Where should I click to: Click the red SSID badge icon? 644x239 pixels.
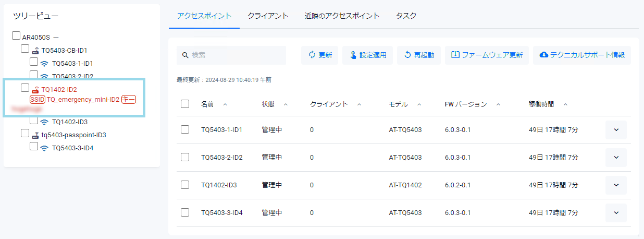coord(38,99)
